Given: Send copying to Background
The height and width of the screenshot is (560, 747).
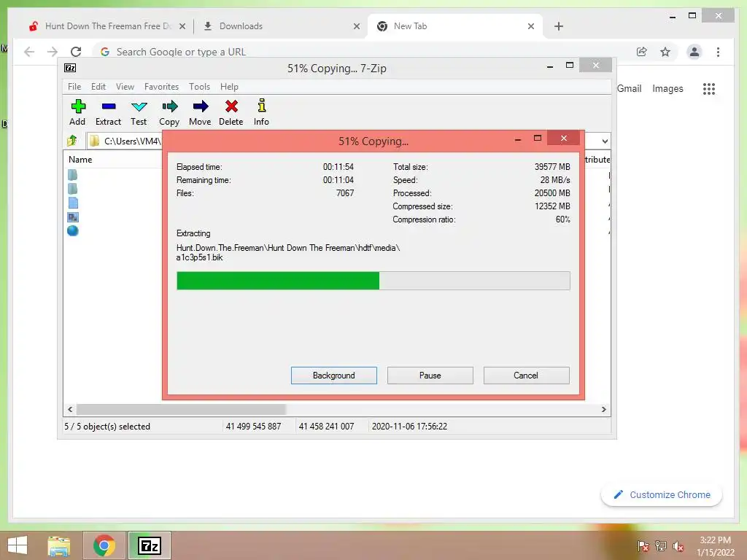Looking at the screenshot, I should coord(334,376).
